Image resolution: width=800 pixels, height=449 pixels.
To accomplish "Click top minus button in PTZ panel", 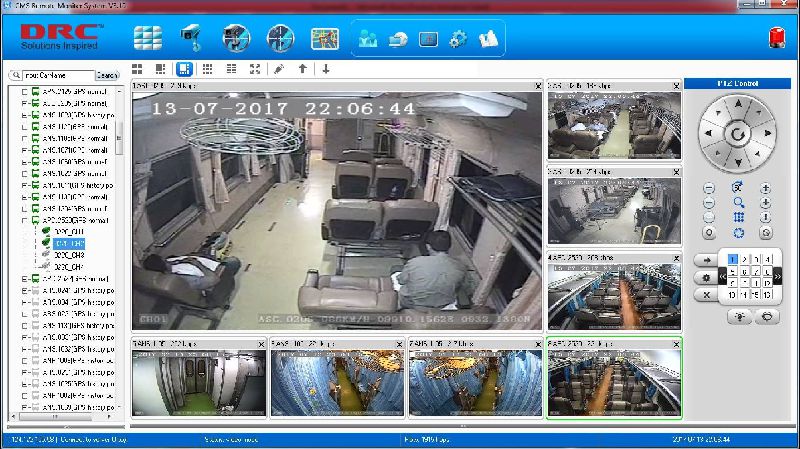I will point(709,188).
